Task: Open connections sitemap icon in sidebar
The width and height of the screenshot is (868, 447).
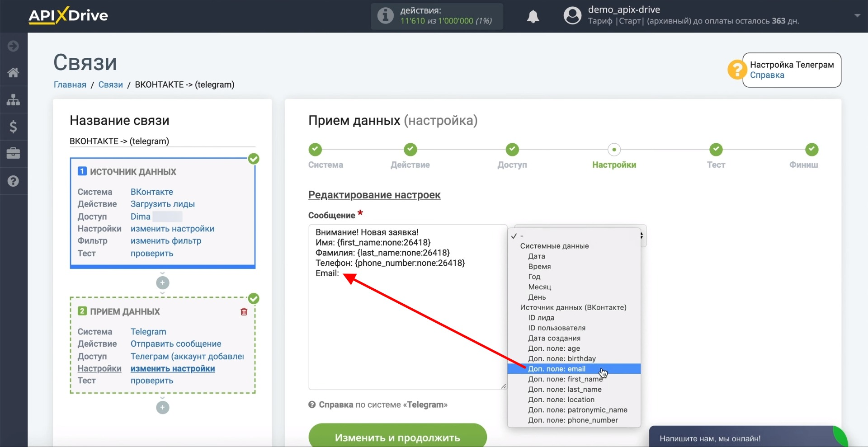Action: tap(13, 99)
